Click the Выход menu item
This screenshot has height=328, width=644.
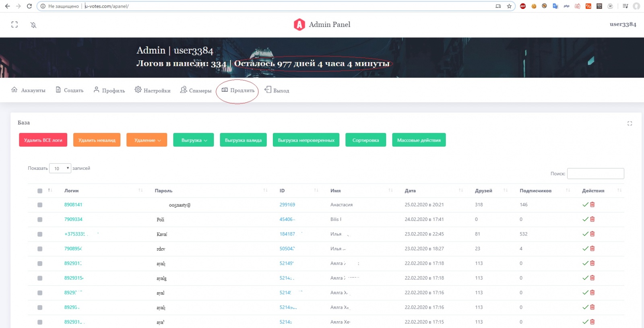[x=277, y=90]
